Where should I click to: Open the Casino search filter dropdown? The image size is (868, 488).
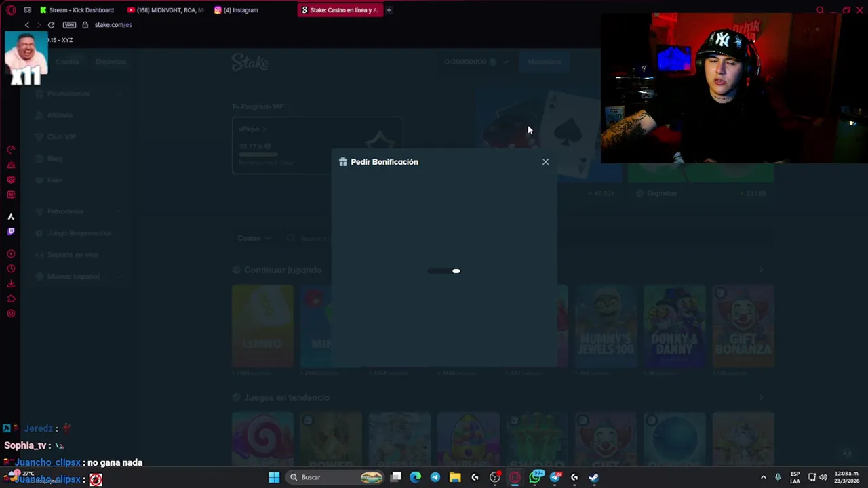coord(254,238)
